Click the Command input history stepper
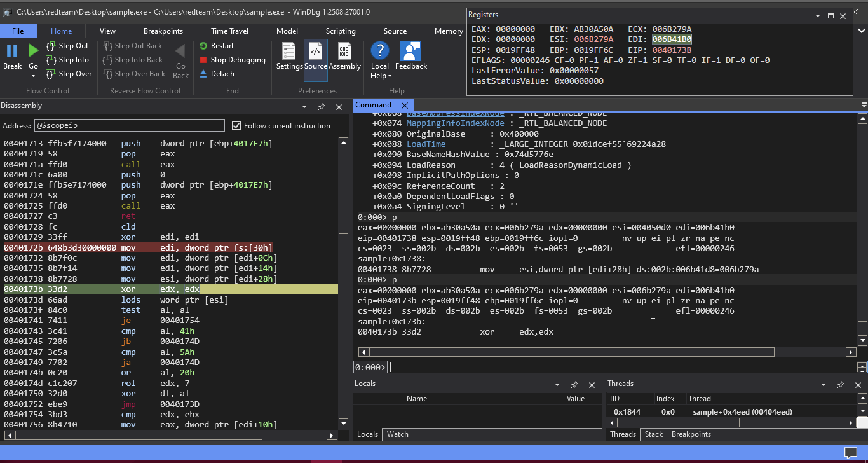This screenshot has height=463, width=868. click(862, 367)
